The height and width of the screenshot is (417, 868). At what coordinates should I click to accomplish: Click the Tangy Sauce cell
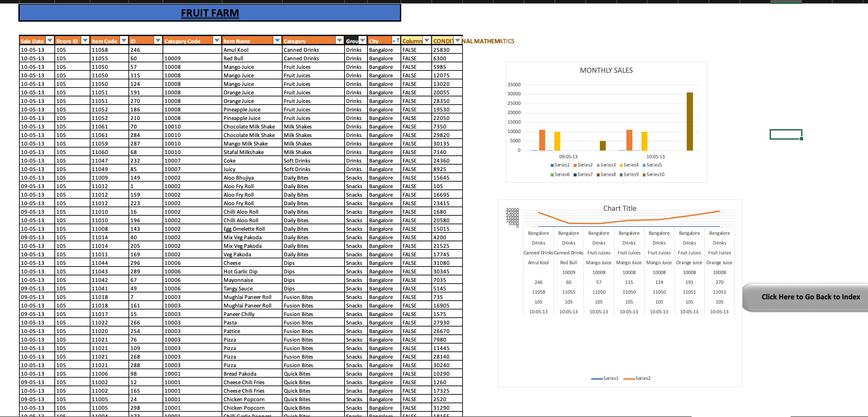252,288
